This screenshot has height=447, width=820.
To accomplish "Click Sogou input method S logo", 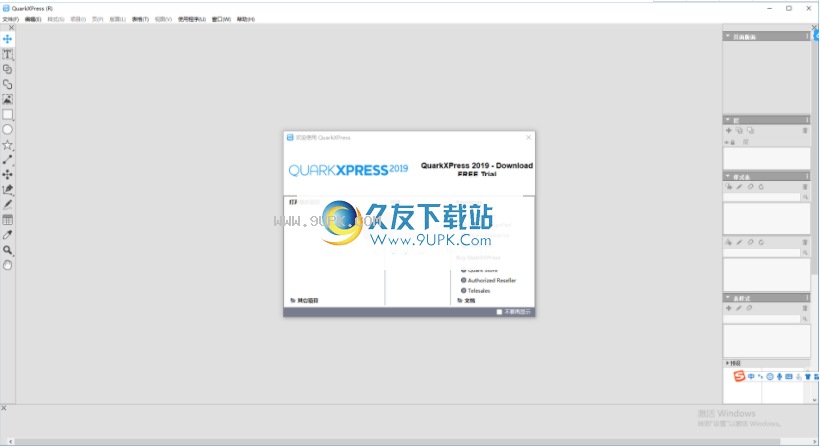I will tap(738, 376).
